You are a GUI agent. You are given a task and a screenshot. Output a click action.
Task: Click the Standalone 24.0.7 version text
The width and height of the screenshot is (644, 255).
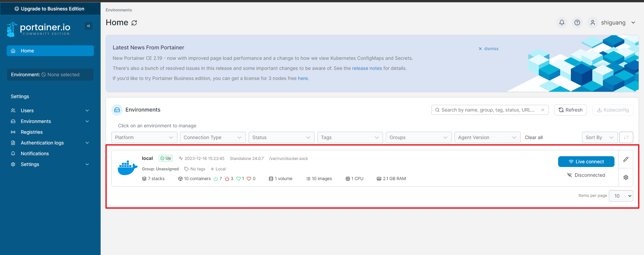pos(247,159)
